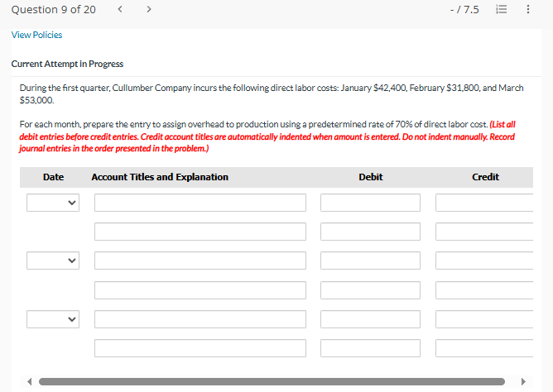
Task: Click third row Debit amount field
Action: [x=370, y=261]
